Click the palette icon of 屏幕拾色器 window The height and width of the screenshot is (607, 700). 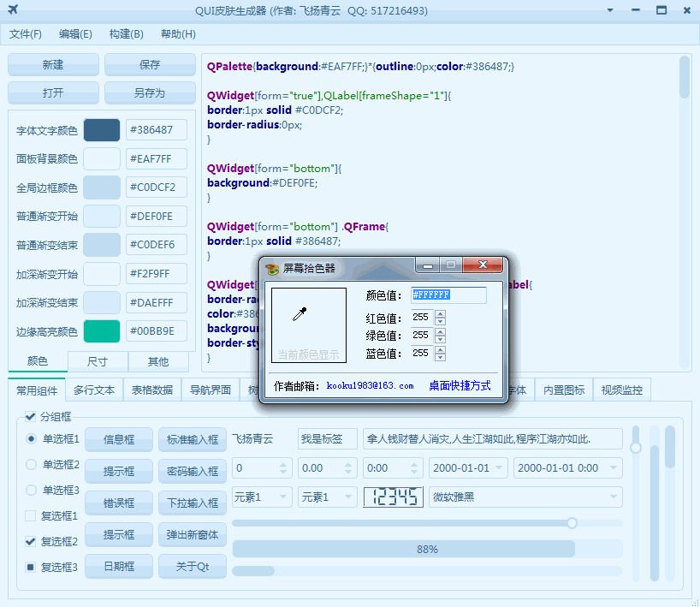pyautogui.click(x=271, y=269)
